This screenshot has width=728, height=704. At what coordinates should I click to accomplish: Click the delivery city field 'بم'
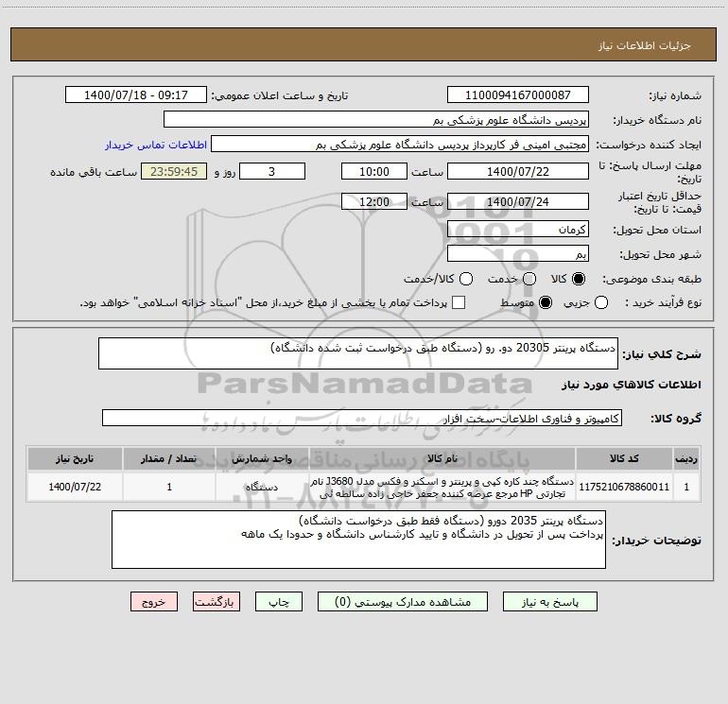pyautogui.click(x=518, y=253)
